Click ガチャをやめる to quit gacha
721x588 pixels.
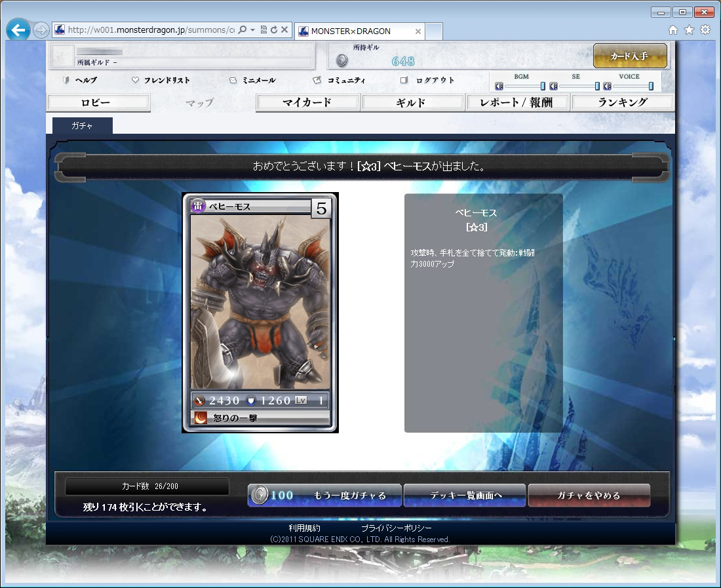(589, 495)
